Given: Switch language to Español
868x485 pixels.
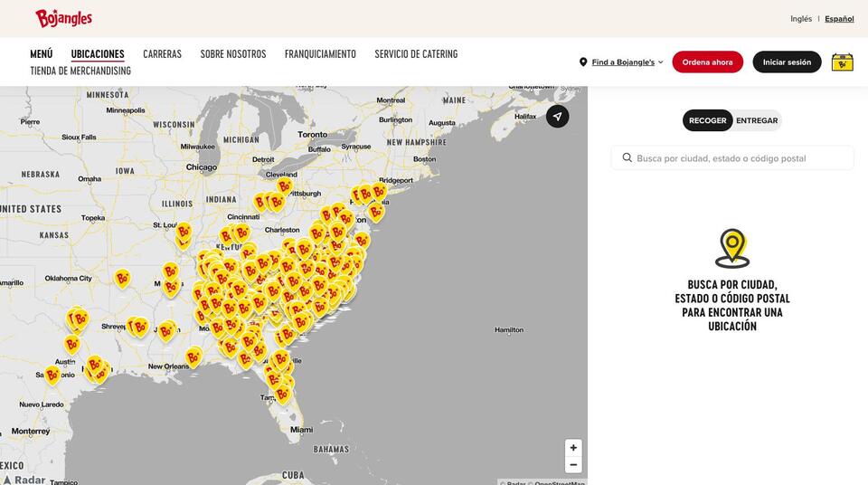Looking at the screenshot, I should pos(839,19).
